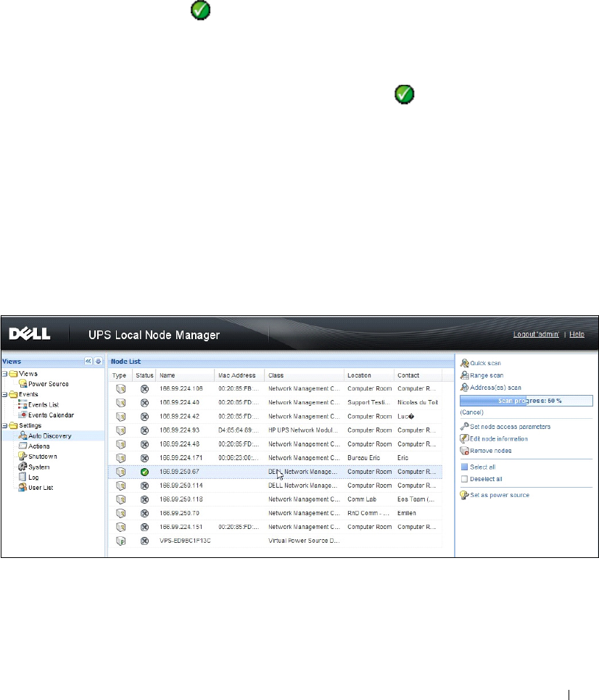Click status icon of row 166.99.224.42
Screen dimensions: 599x700
(x=144, y=417)
